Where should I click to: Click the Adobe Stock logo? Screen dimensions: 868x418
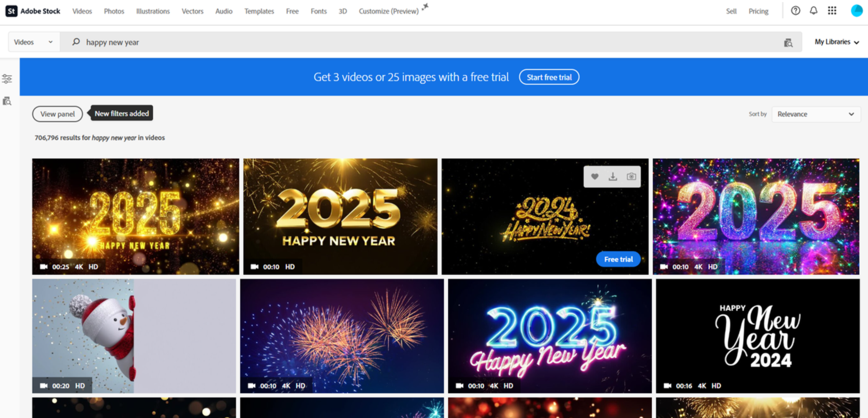pyautogui.click(x=32, y=11)
